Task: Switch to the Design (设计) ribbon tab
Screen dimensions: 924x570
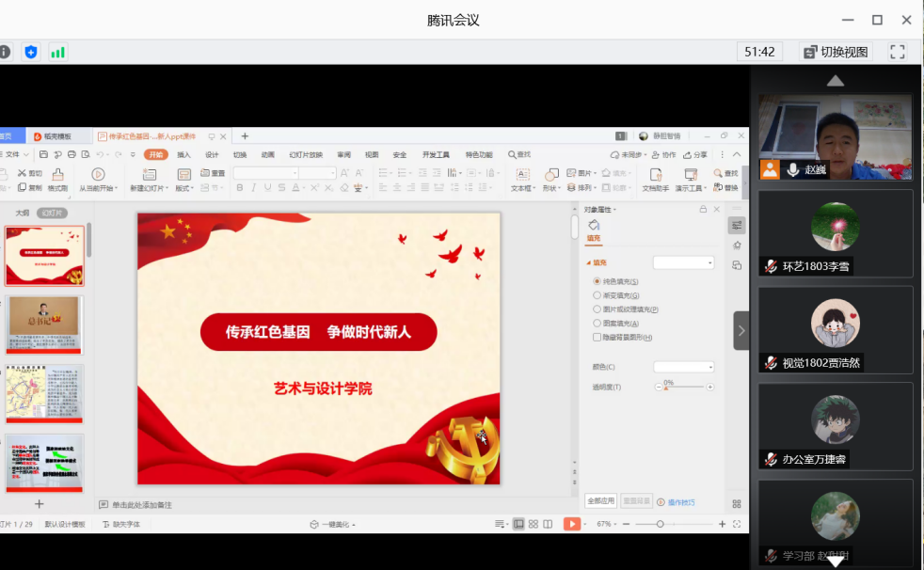Action: click(212, 155)
